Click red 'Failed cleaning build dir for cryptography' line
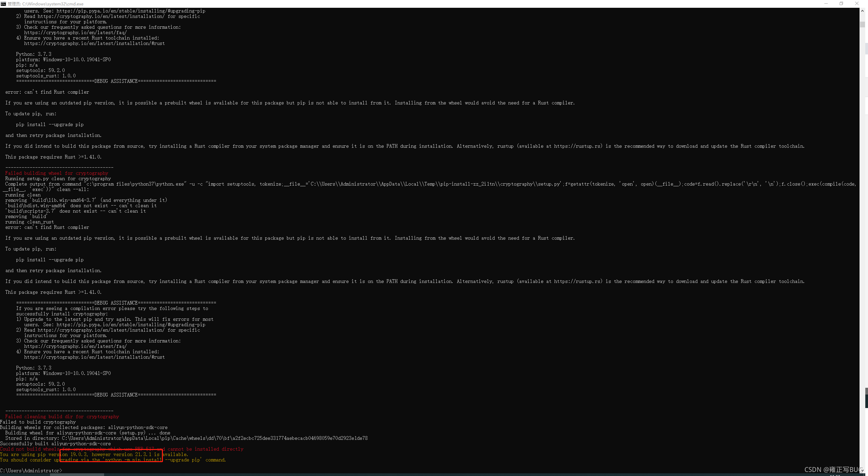 pyautogui.click(x=62, y=416)
